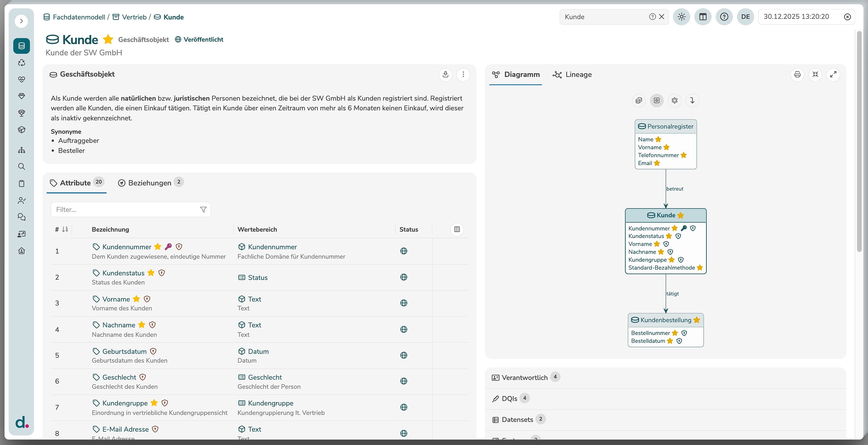
Task: Expand the DQIs section
Action: pyautogui.click(x=509, y=398)
